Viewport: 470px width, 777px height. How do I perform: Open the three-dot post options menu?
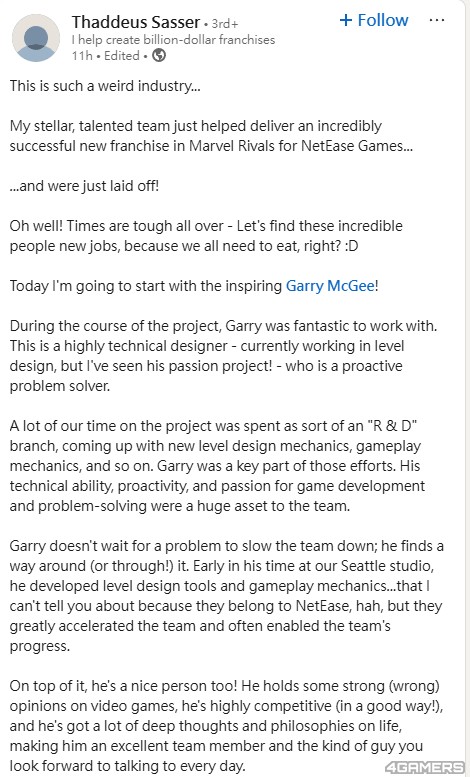pyautogui.click(x=436, y=20)
